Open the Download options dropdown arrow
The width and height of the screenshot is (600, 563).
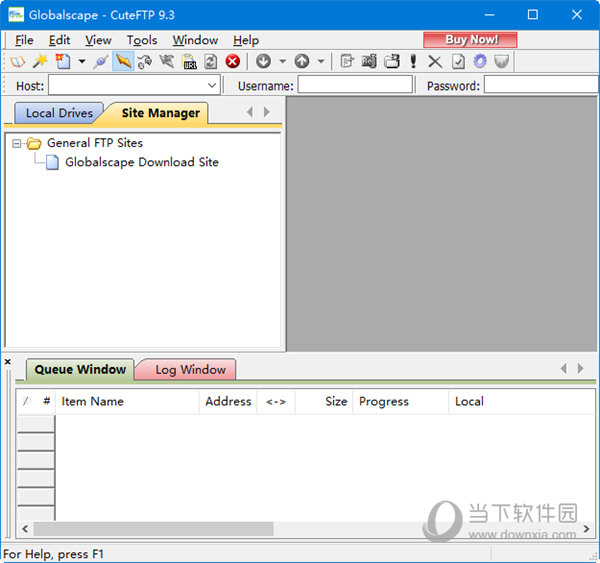(283, 61)
